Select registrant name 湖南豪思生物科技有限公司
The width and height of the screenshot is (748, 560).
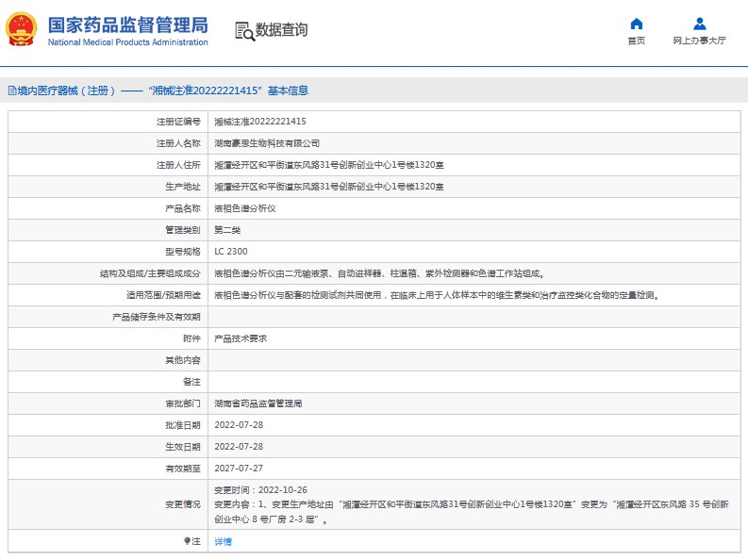267,143
